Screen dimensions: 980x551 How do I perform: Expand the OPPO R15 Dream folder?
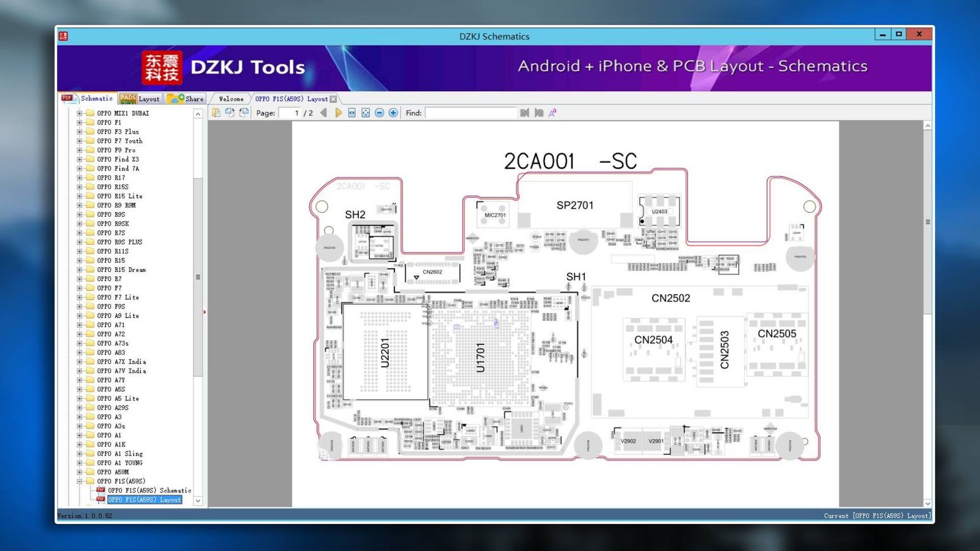click(x=80, y=270)
